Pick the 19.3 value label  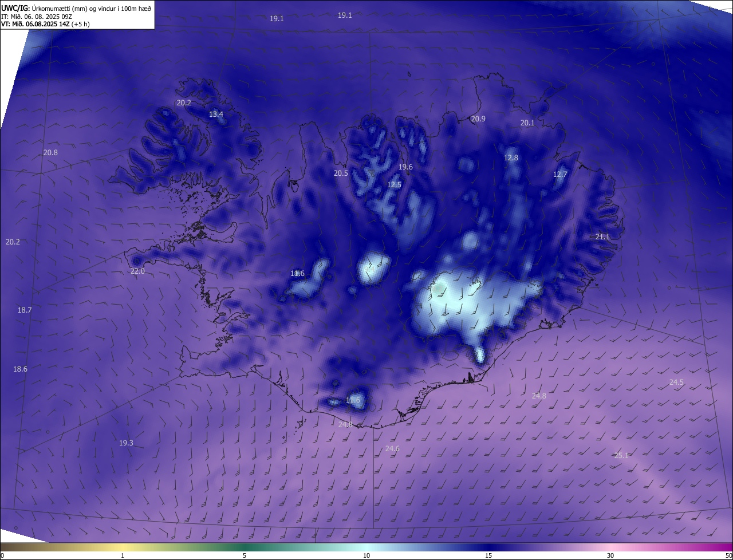click(126, 443)
